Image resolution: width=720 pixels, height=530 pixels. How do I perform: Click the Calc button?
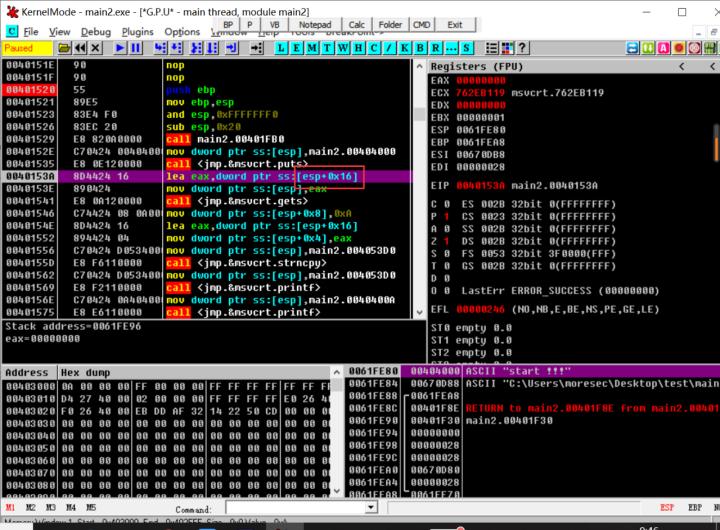tap(357, 24)
